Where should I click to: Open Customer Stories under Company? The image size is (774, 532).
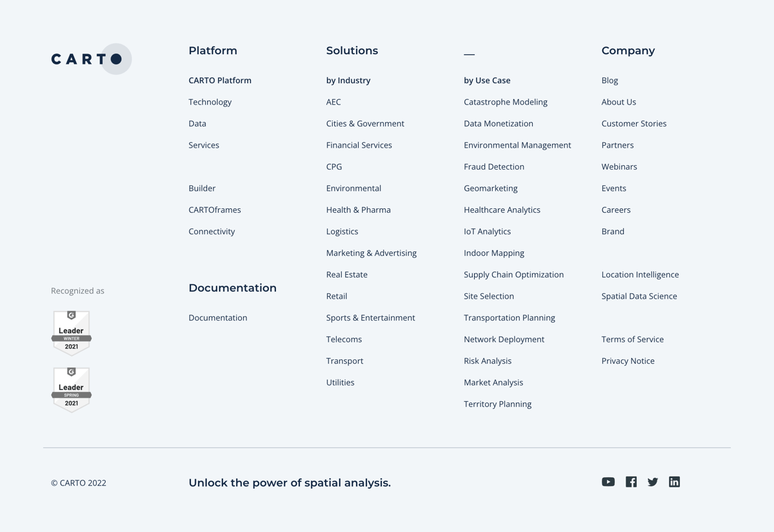[x=634, y=123]
